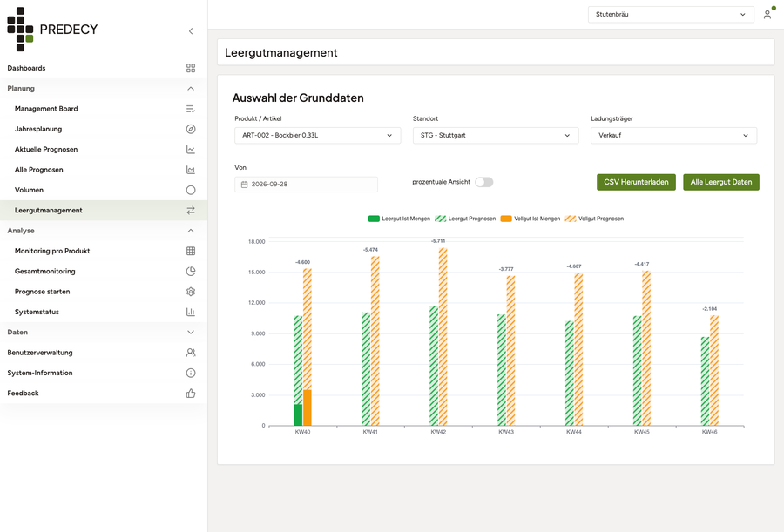Click the Gesamtmonitoring pie chart icon
Screen dimensions: 784x532
191,272
